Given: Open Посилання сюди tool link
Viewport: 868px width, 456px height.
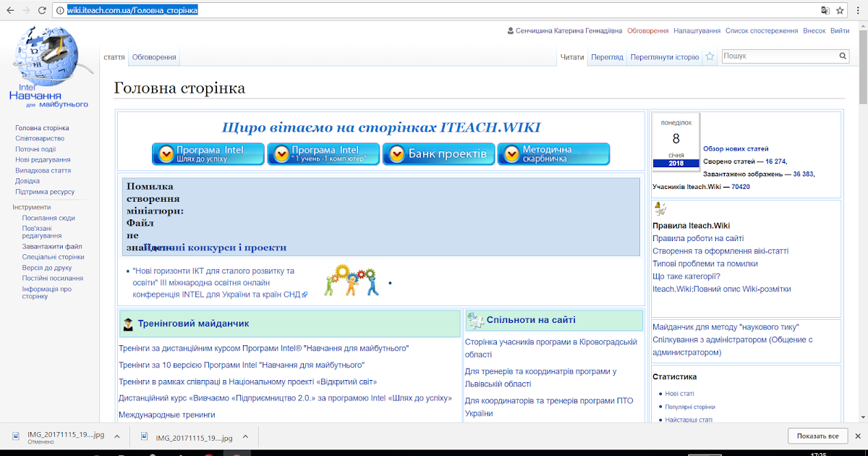Looking at the screenshot, I should point(48,218).
